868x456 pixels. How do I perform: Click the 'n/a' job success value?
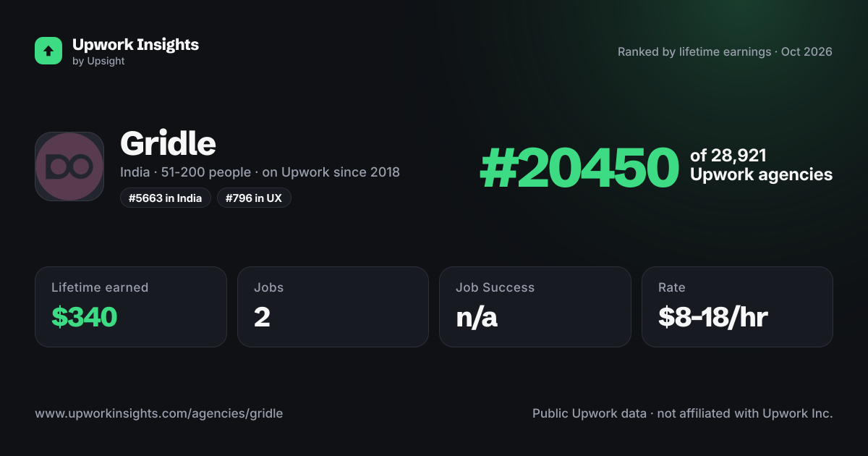[x=477, y=317]
